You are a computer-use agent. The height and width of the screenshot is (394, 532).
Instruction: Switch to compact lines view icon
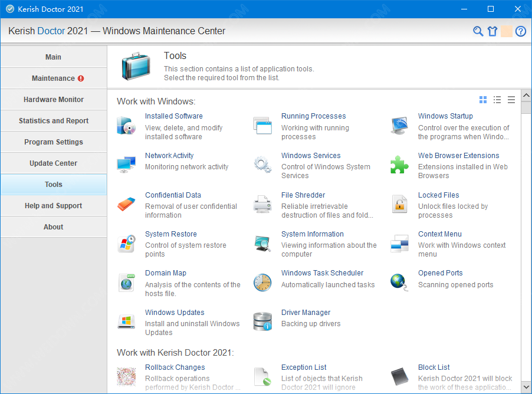pyautogui.click(x=511, y=100)
